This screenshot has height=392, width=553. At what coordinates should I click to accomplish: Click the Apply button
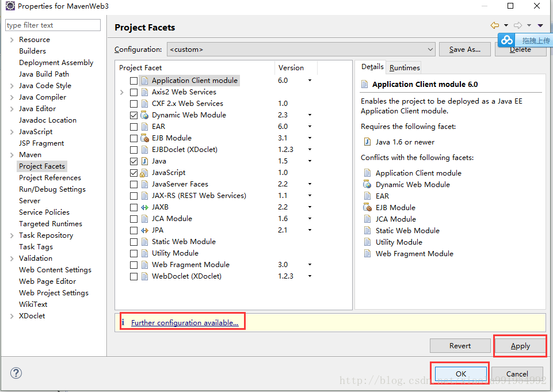[x=520, y=346]
